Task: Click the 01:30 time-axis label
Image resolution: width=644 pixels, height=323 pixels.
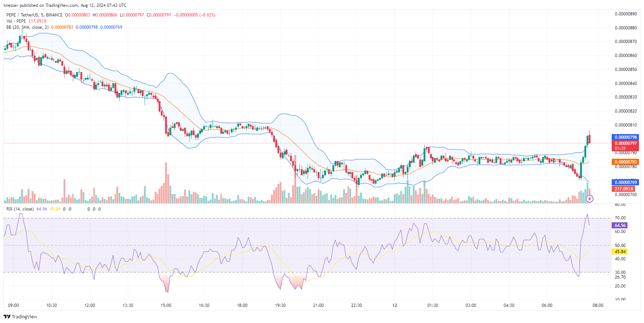Action: 433,305
